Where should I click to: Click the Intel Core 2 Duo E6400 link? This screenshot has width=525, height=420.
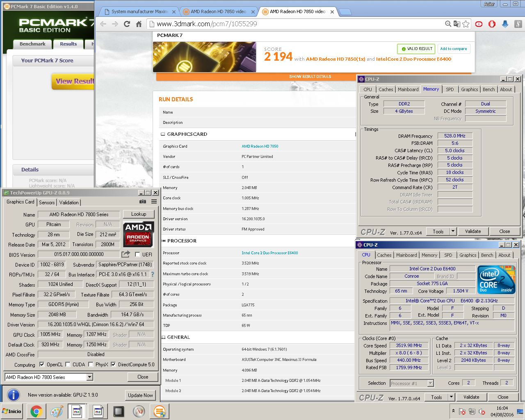269,253
